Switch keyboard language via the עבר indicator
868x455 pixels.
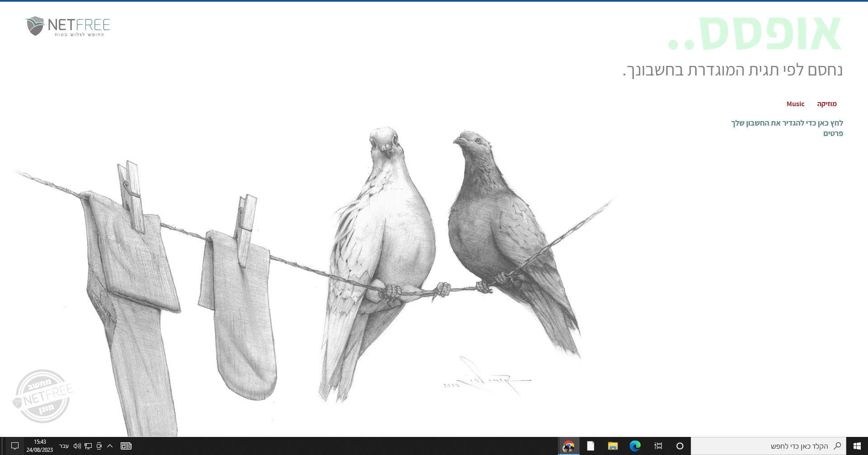click(64, 446)
